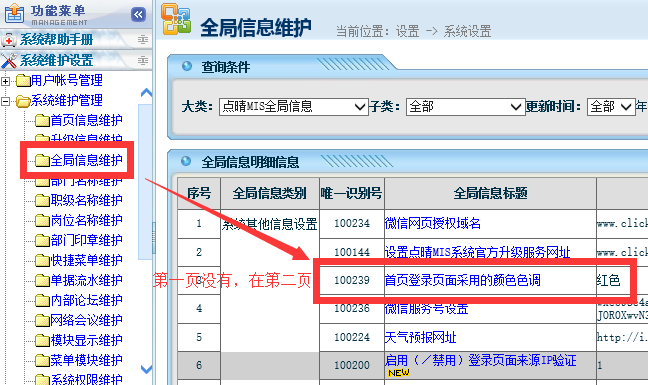The image size is (648, 385).
Task: Click the settings icon beside 系统维护设置
Action: pyautogui.click(x=143, y=61)
